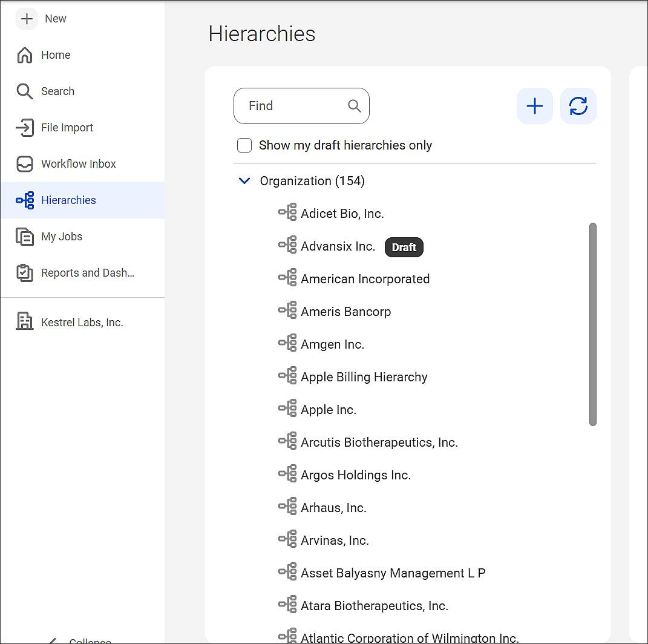Open the Workflow Inbox
This screenshot has height=644, width=648.
[78, 163]
